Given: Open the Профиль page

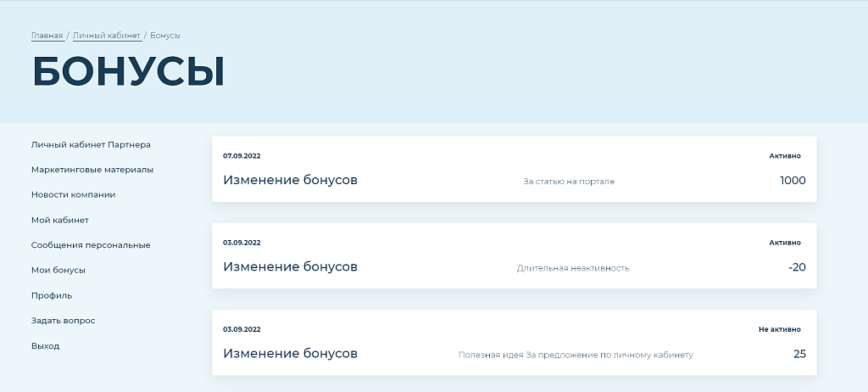Looking at the screenshot, I should 52,295.
